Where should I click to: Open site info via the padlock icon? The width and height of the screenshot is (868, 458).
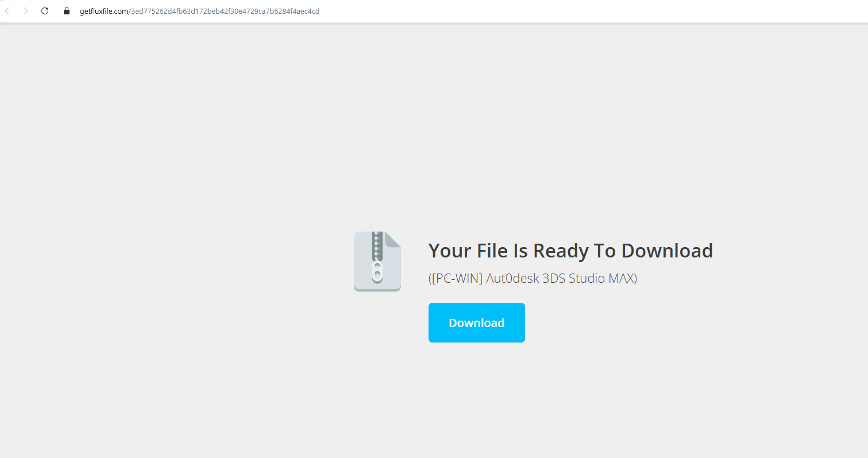[x=67, y=11]
